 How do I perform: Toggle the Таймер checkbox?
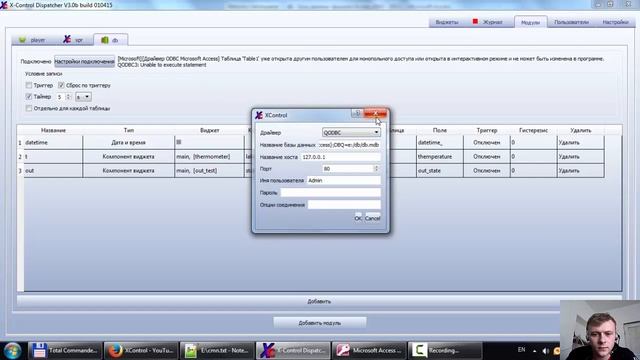click(x=29, y=97)
